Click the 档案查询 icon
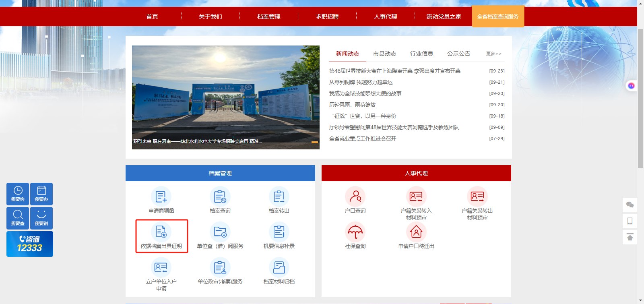This screenshot has height=304, width=644. (220, 197)
